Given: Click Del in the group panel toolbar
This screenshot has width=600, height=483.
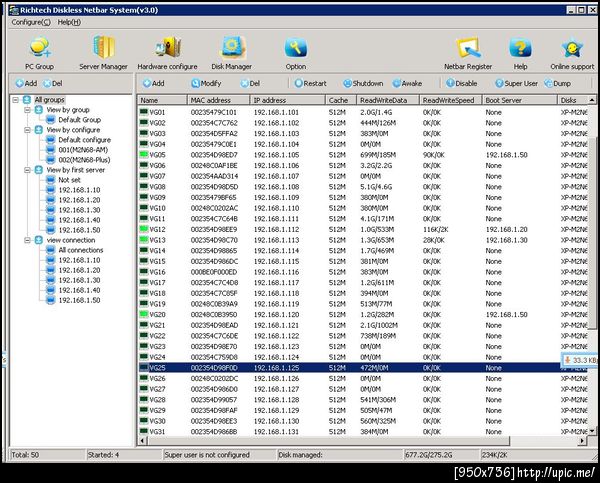Looking at the screenshot, I should point(53,83).
